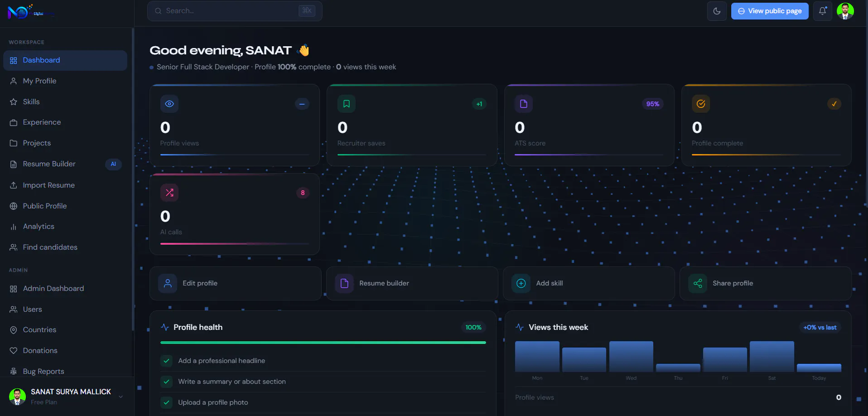
Task: Click the Resume builder quick action
Action: click(x=412, y=283)
